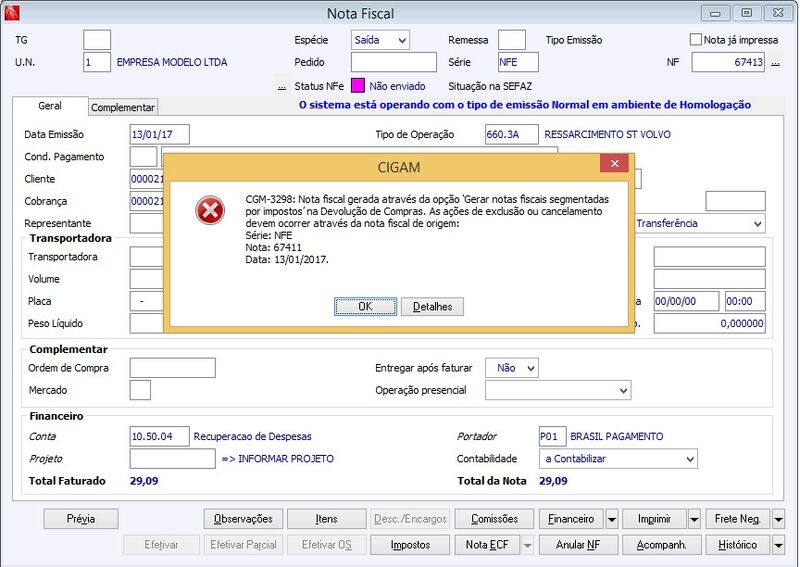
Task: Click the Nota ECF button
Action: coord(487,545)
